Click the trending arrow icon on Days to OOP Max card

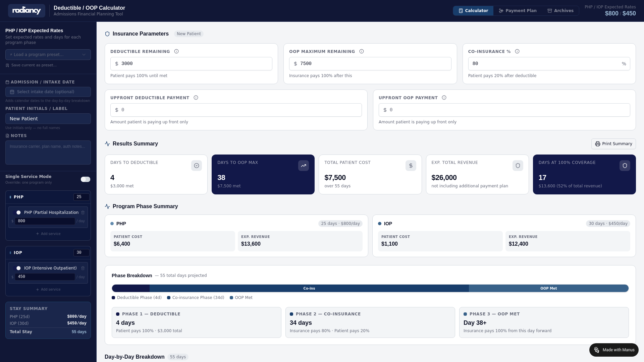click(x=304, y=166)
